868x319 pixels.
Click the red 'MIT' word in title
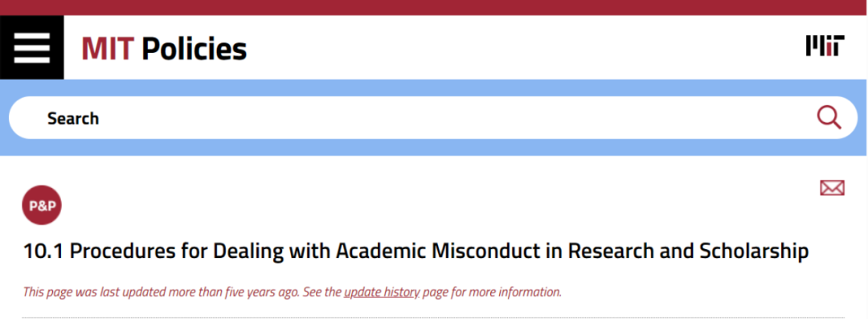coord(108,48)
